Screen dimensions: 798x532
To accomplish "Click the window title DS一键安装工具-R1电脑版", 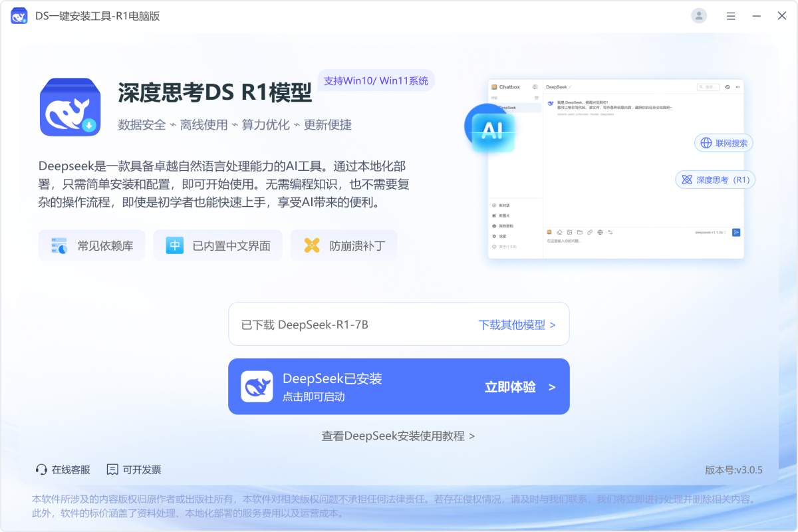I will click(98, 16).
